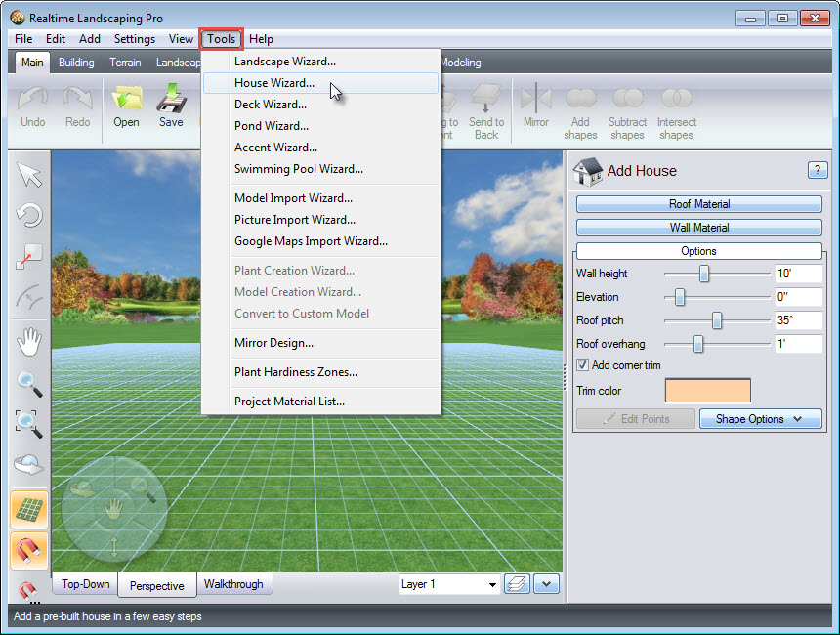Open the help question mark button
Screen dimensions: 840x635
coord(817,170)
